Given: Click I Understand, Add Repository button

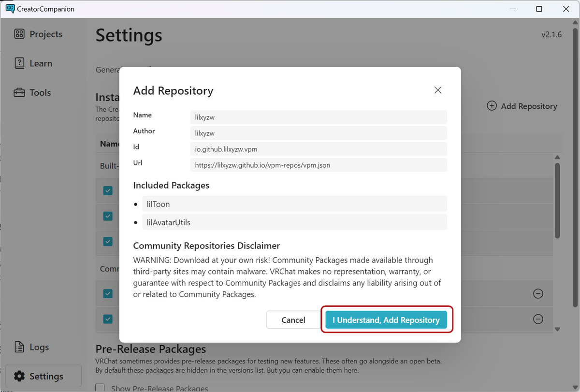Looking at the screenshot, I should [x=386, y=320].
